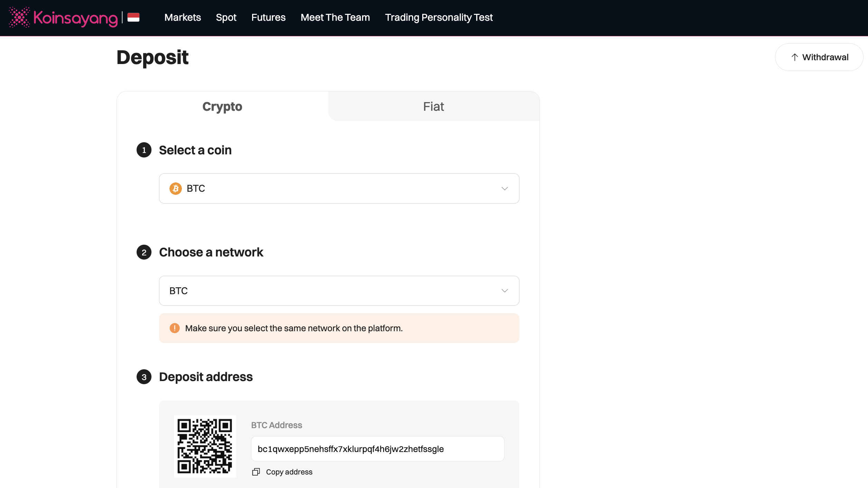
Task: Go to the Futures page
Action: 268,17
